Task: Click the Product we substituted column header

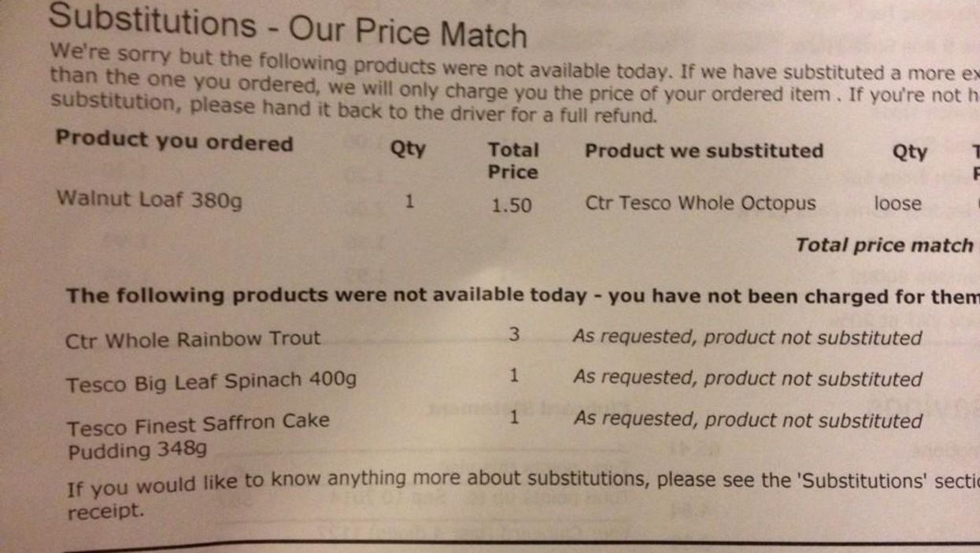Action: pos(704,151)
